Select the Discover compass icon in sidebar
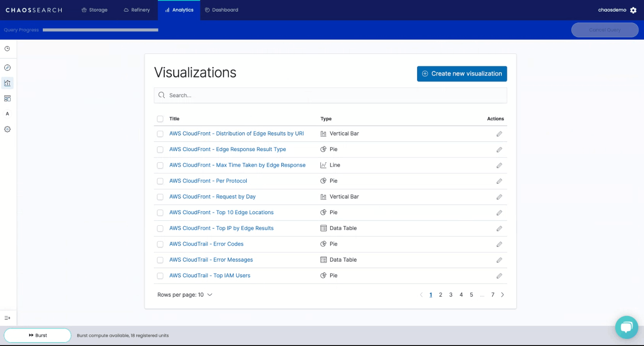Screen dimensions: 644x346 tap(7, 67)
